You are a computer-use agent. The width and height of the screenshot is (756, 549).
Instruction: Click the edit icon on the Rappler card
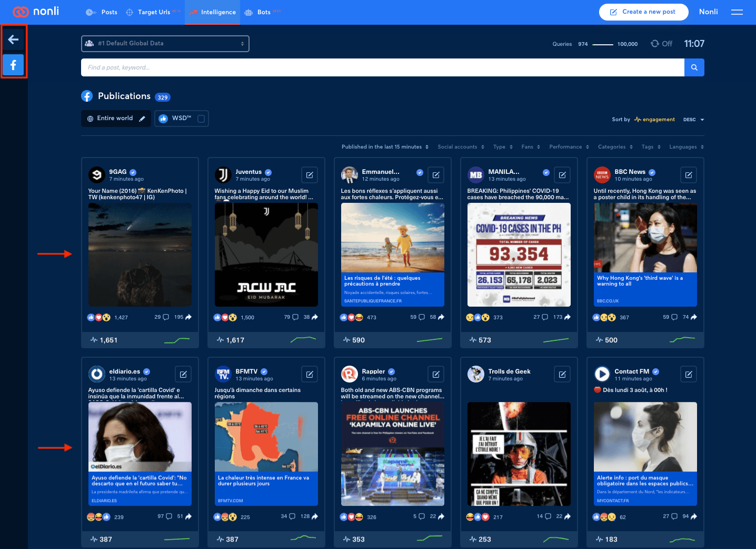click(x=436, y=375)
